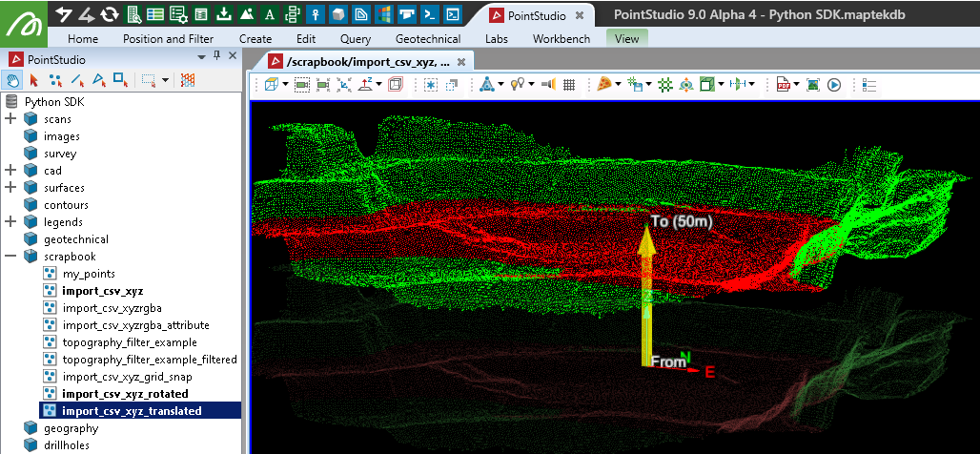Viewport: 980px width, 454px height.
Task: Open the Position and Filter ribbon tab
Action: pyautogui.click(x=168, y=39)
